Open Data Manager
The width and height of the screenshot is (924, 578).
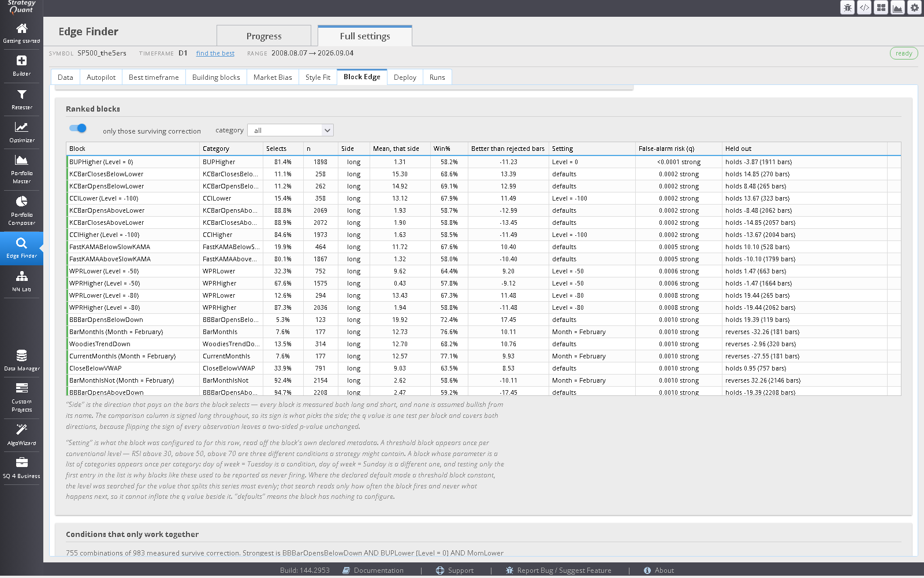point(21,361)
